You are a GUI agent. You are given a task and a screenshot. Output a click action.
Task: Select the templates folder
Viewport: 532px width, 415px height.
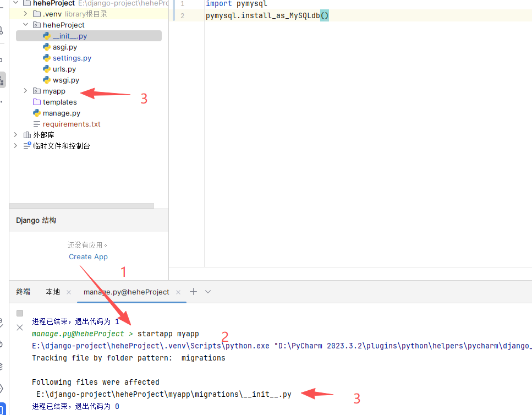(x=60, y=102)
